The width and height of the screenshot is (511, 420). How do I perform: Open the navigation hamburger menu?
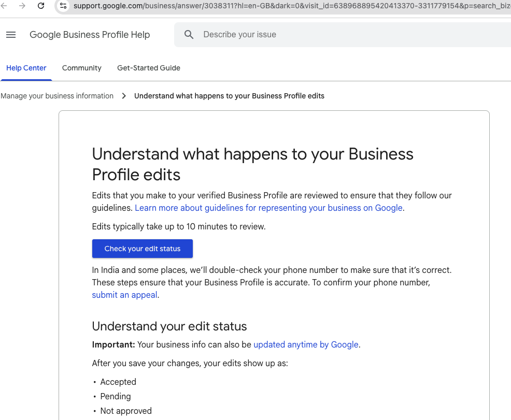(x=11, y=35)
